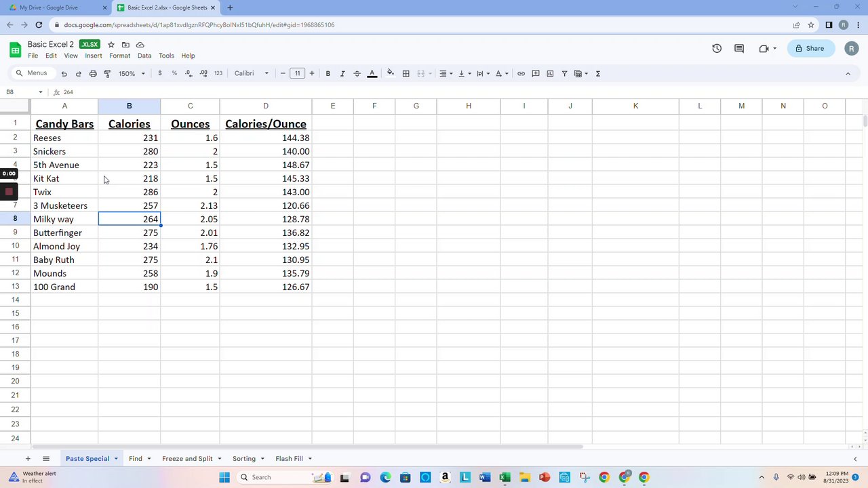Select cell containing Butterfinger
This screenshot has width=868, height=488.
click(x=64, y=232)
